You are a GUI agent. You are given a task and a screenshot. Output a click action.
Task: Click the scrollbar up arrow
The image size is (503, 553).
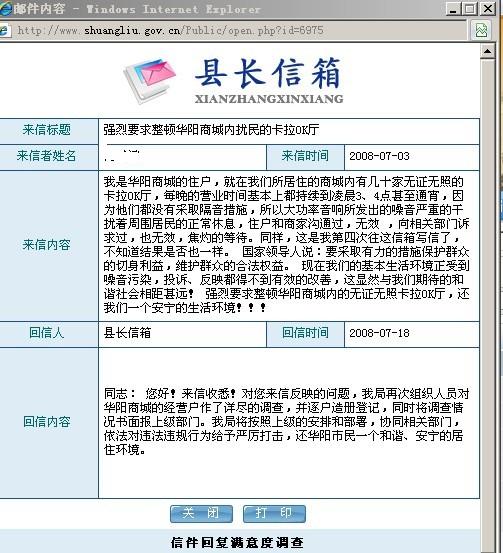[x=487, y=51]
